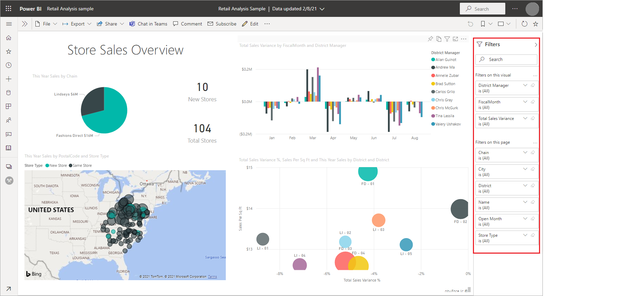Click the user profile avatar

point(532,9)
